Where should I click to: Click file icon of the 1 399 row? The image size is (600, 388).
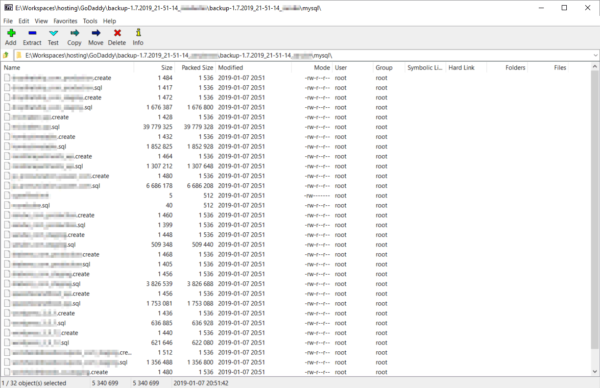coord(7,225)
